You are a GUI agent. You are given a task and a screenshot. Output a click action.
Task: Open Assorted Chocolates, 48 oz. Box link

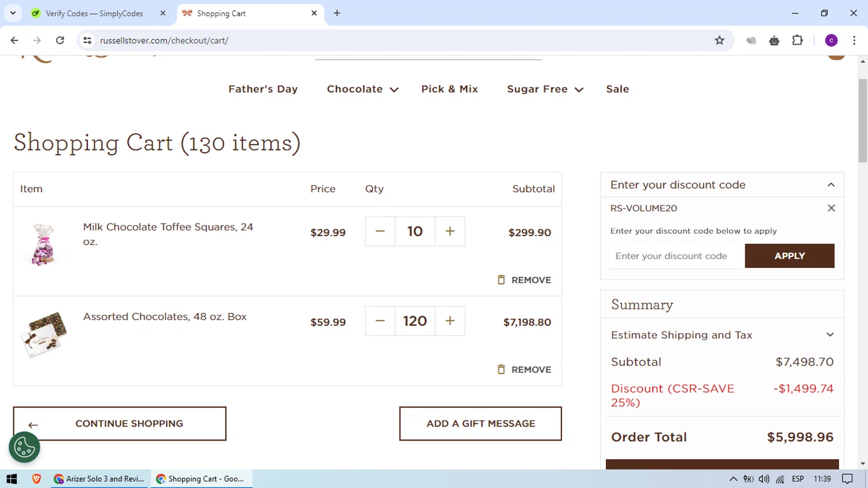click(165, 317)
